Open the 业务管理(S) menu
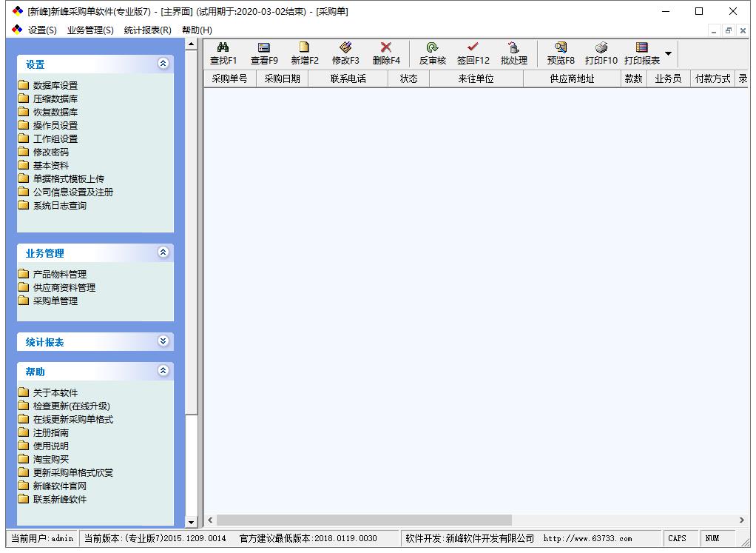Viewport: 756px width, 553px height. click(90, 30)
